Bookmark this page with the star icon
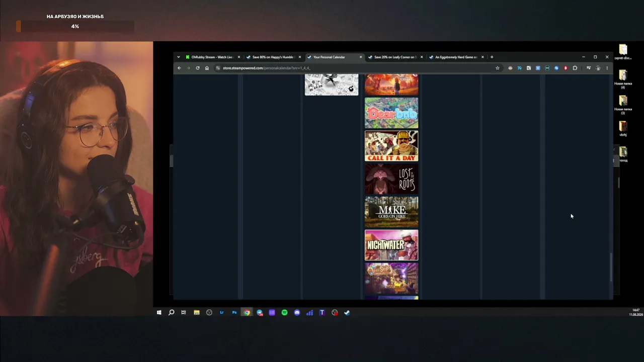The width and height of the screenshot is (644, 362). (x=498, y=68)
